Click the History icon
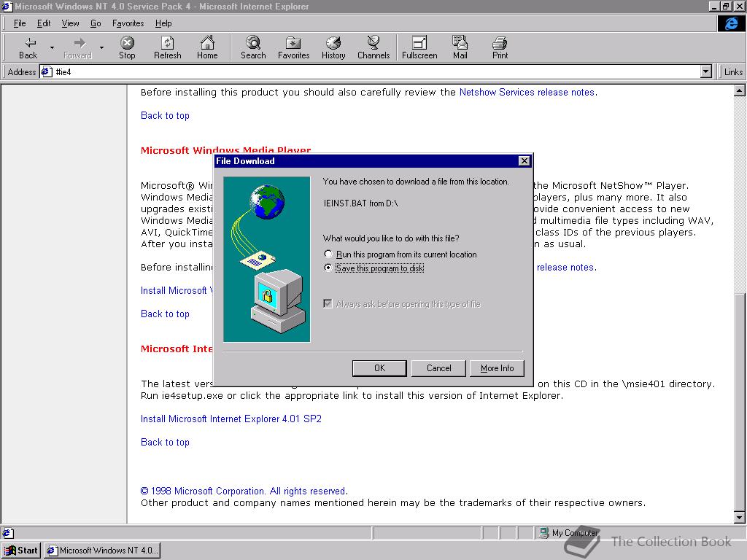This screenshot has width=747, height=560. [x=333, y=47]
